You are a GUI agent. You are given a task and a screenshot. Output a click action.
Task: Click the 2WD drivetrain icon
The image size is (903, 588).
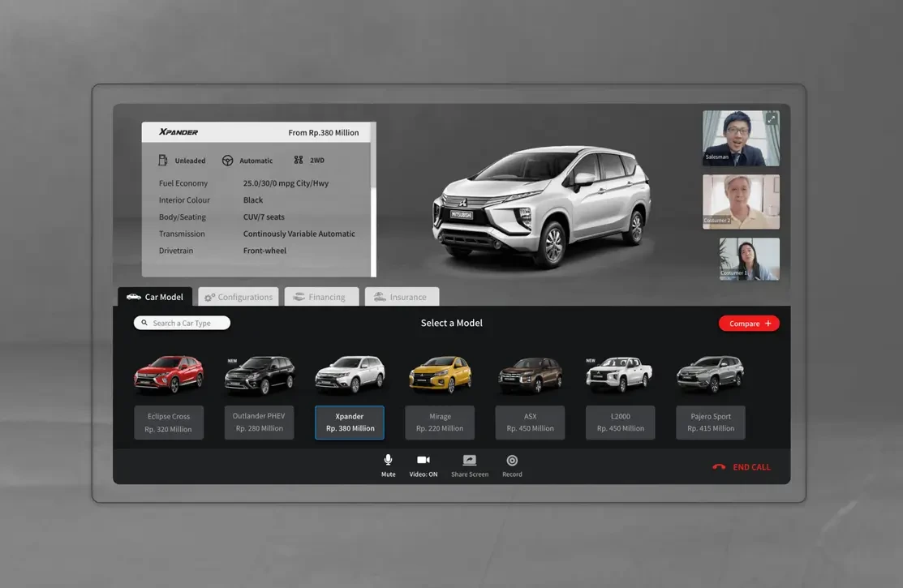click(299, 160)
